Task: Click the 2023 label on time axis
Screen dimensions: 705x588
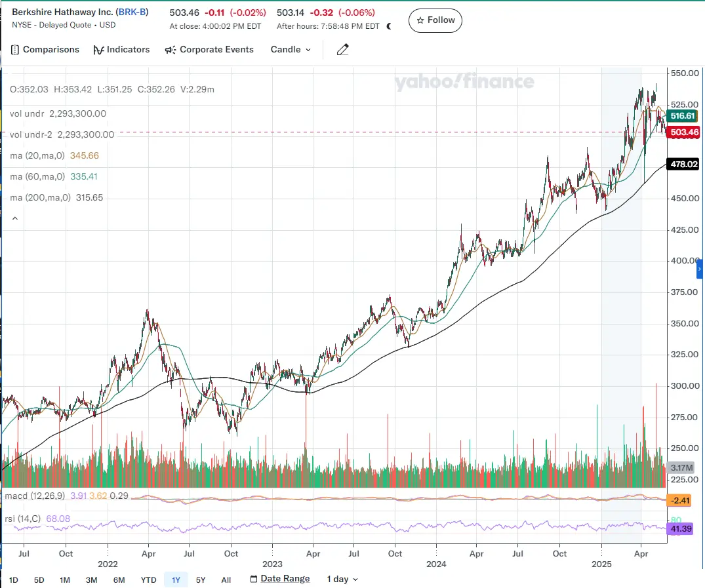Action: pos(272,564)
